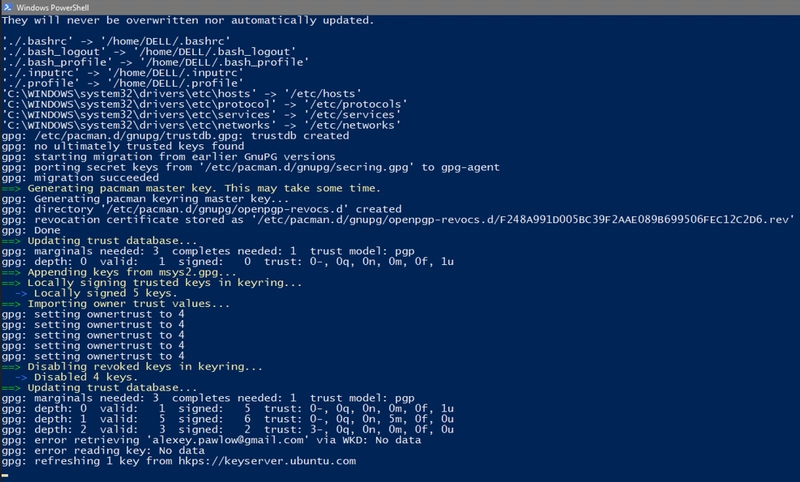Click the Windows PowerShell title text
Screen dimensions: 800x482
[x=53, y=8]
